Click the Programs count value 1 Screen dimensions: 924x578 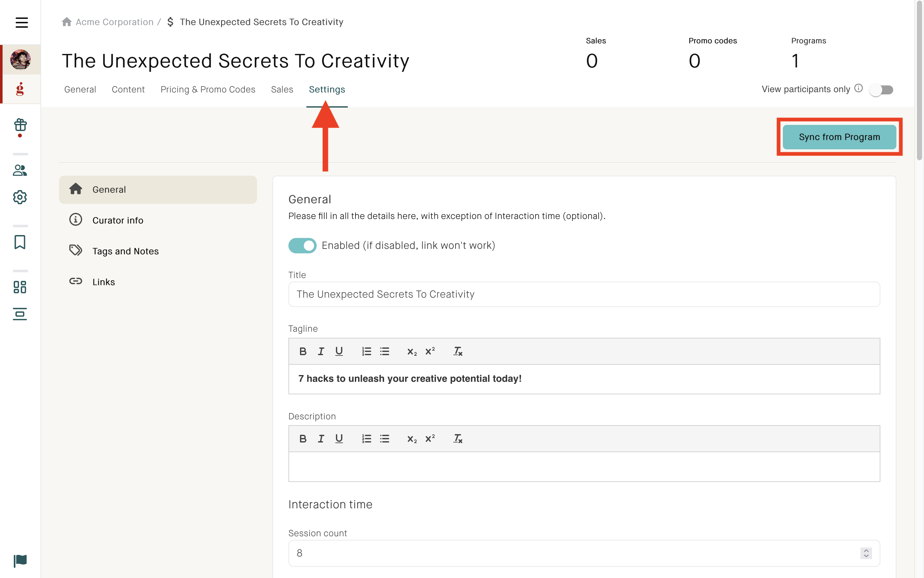795,61
